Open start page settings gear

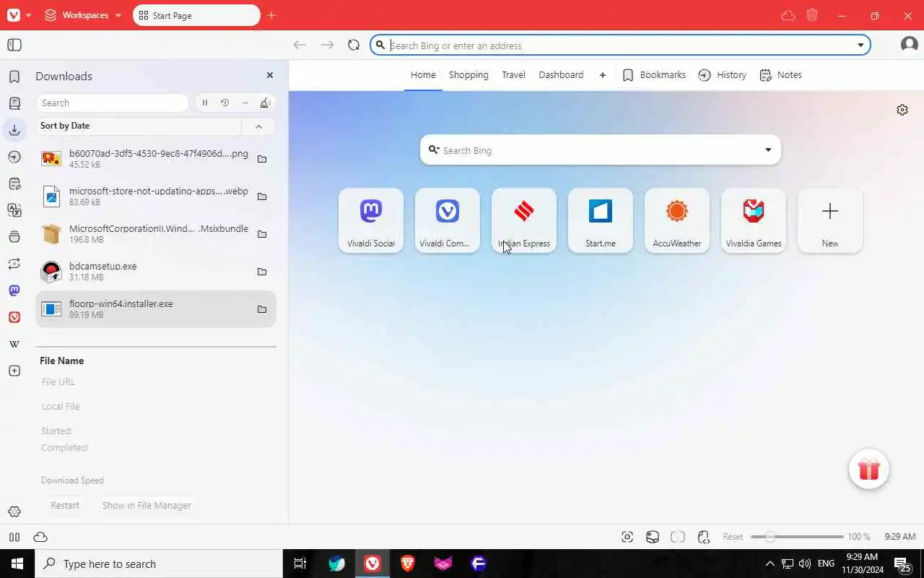click(902, 110)
